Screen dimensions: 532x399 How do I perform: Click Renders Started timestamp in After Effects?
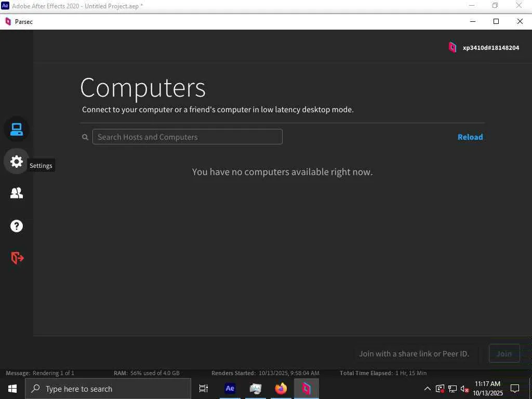(x=265, y=373)
